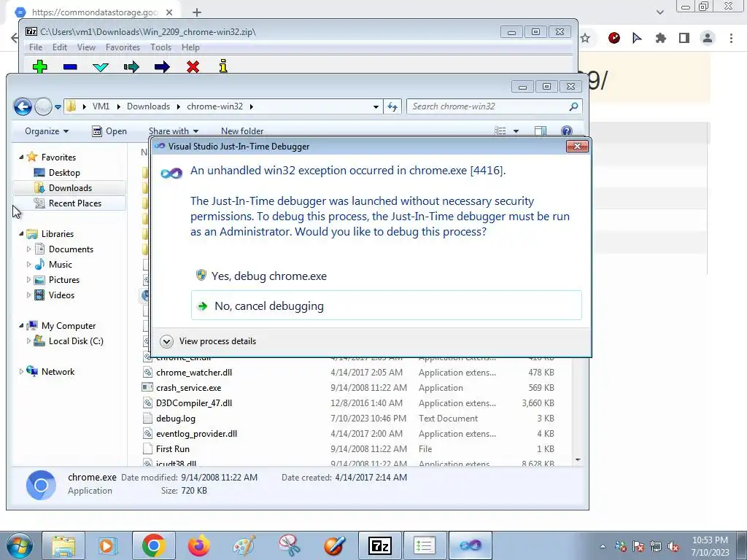Screen dimensions: 747x560
Task: Select crash_service.exe file
Action: click(189, 388)
